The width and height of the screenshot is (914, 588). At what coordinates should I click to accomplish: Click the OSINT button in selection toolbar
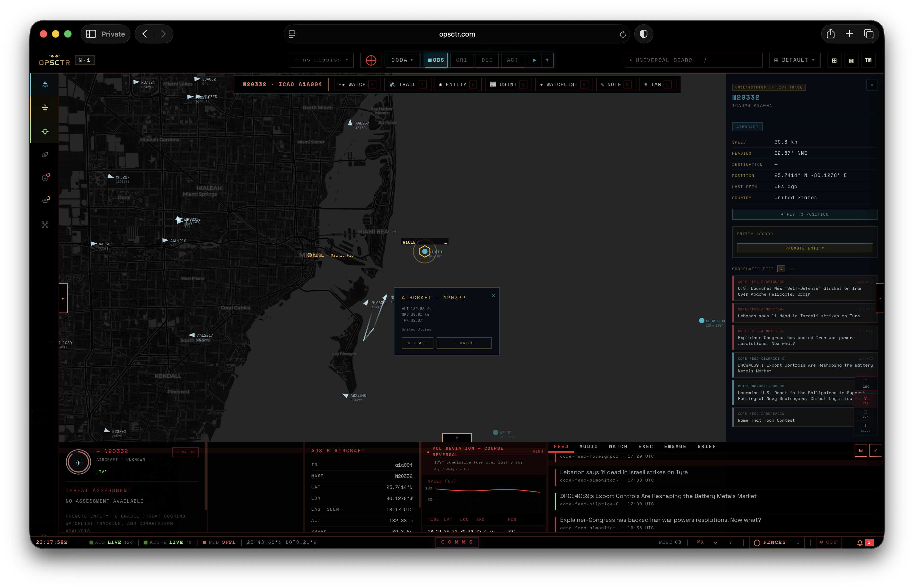coord(508,84)
